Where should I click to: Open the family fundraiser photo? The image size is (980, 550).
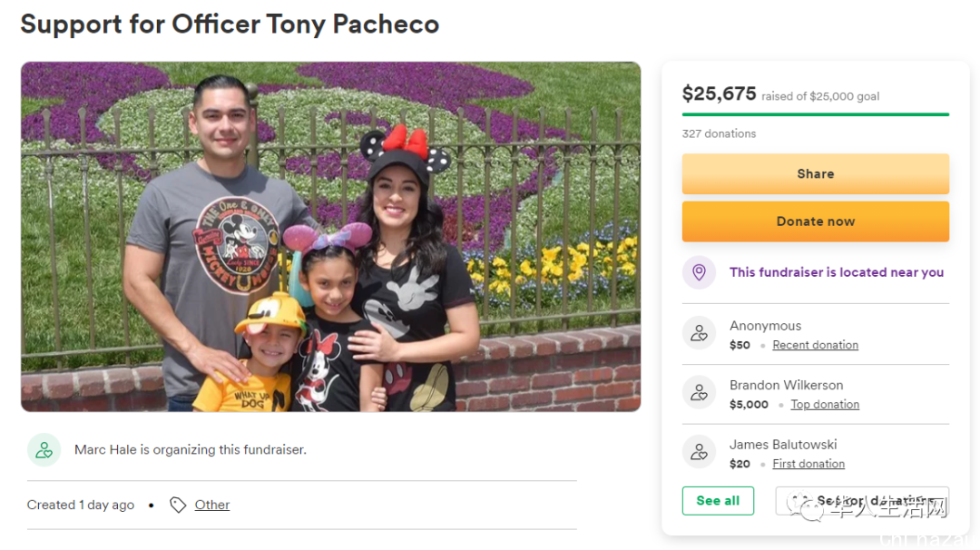(x=330, y=236)
